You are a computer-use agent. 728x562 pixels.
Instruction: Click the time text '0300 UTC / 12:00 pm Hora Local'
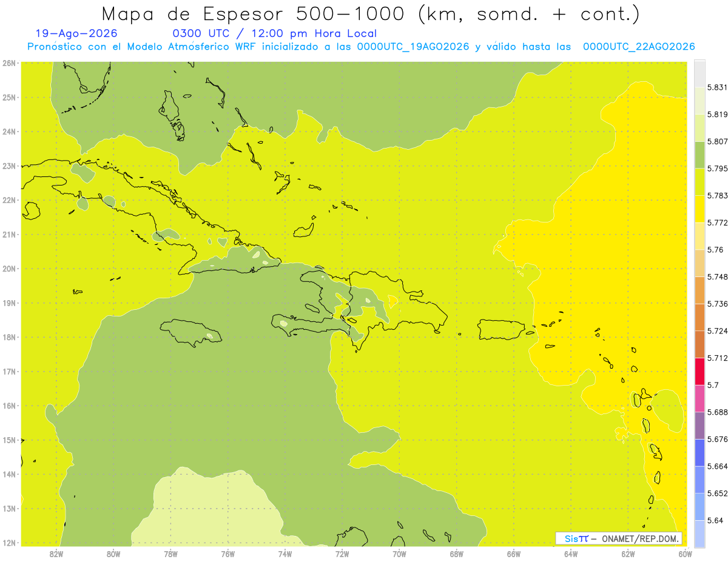point(275,33)
